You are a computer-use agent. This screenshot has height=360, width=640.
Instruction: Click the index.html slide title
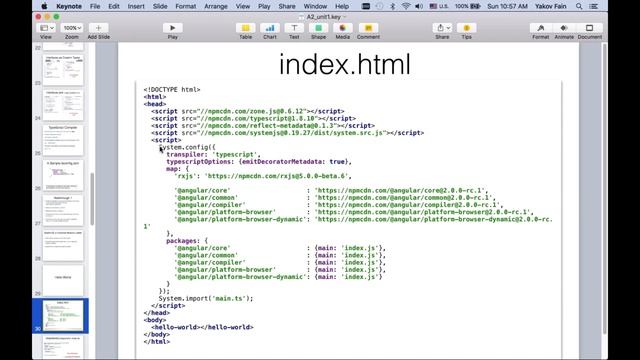pyautogui.click(x=344, y=64)
